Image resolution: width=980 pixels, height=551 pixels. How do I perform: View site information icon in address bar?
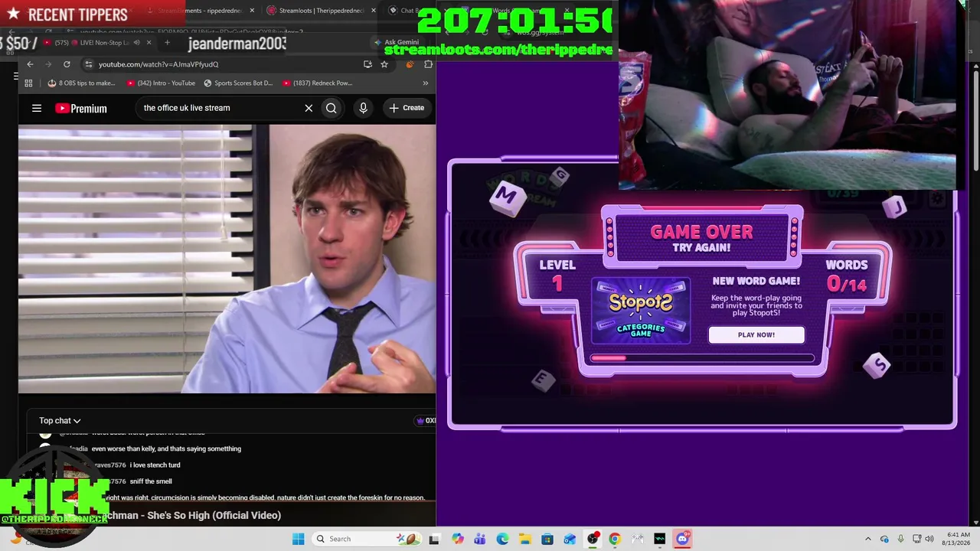[x=89, y=64]
